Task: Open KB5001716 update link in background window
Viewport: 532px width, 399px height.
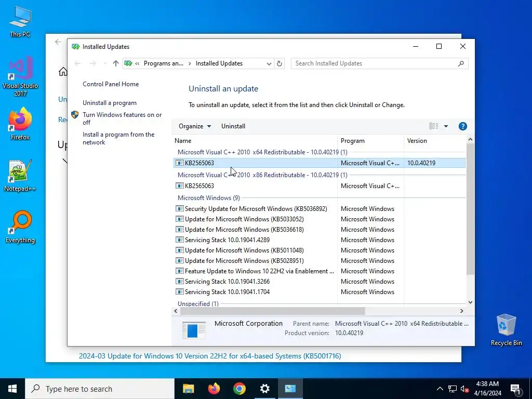Action: [x=210, y=356]
